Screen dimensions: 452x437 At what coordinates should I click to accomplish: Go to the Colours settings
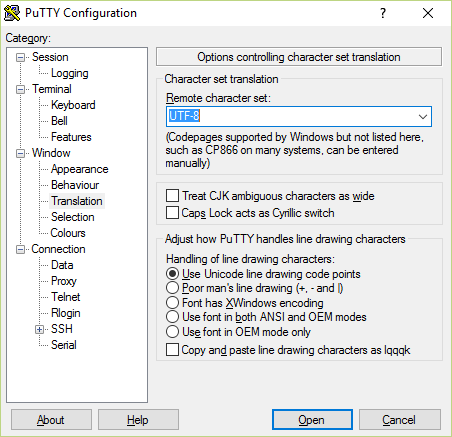pos(68,233)
